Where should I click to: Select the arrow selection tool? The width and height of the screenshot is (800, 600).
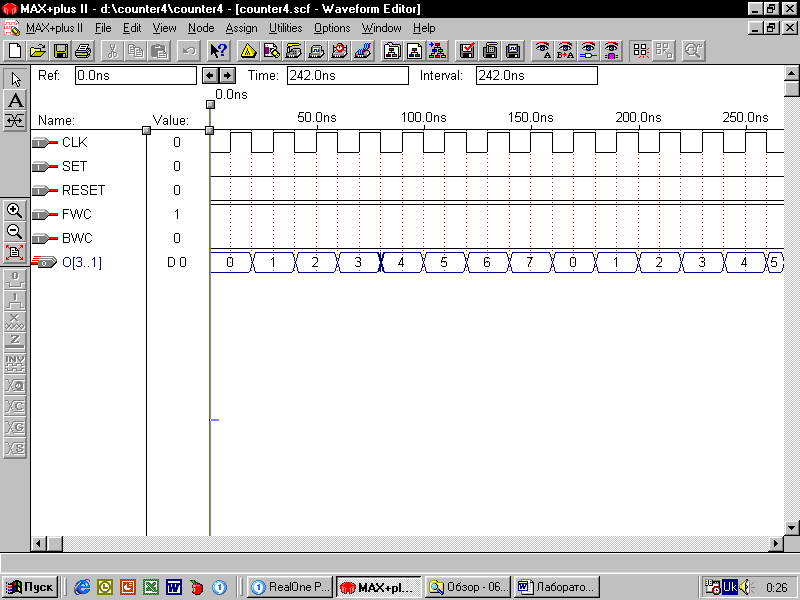[x=15, y=79]
